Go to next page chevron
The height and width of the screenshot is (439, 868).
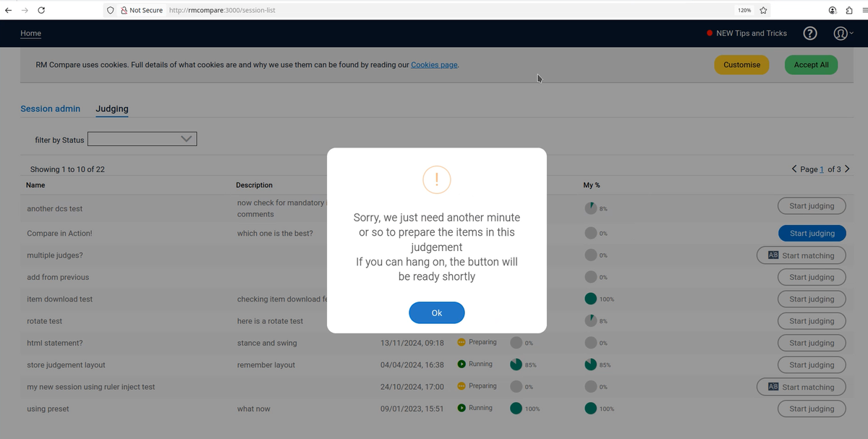point(847,169)
